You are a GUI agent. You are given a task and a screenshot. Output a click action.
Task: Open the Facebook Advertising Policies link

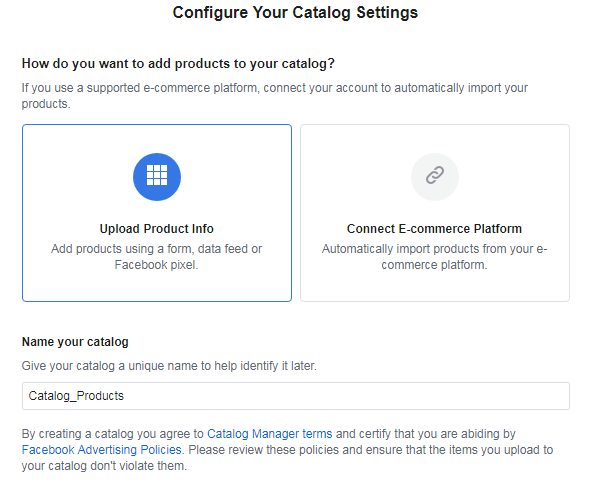click(x=101, y=450)
